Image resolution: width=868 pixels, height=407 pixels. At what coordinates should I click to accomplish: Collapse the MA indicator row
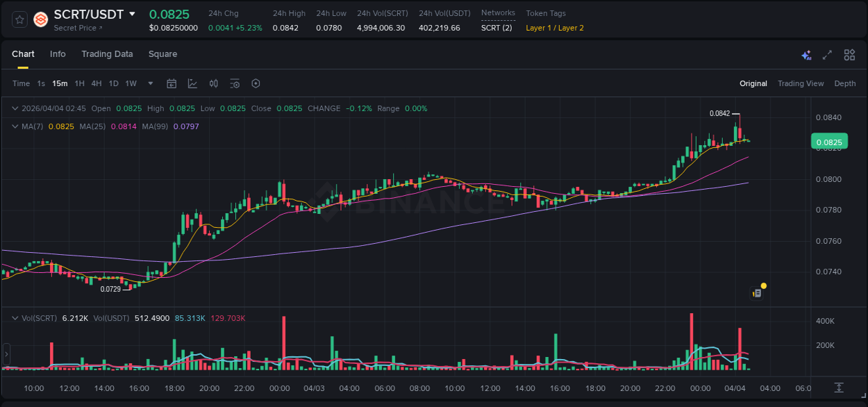point(14,126)
